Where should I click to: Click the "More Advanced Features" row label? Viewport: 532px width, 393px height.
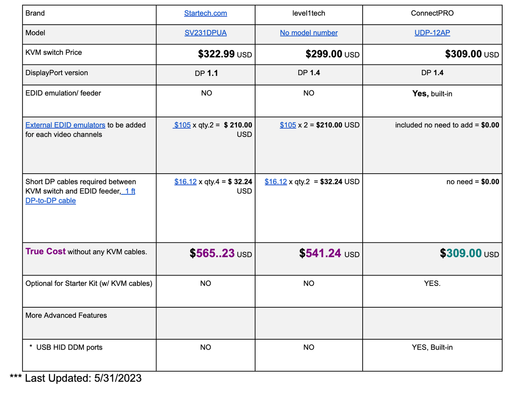pos(66,315)
